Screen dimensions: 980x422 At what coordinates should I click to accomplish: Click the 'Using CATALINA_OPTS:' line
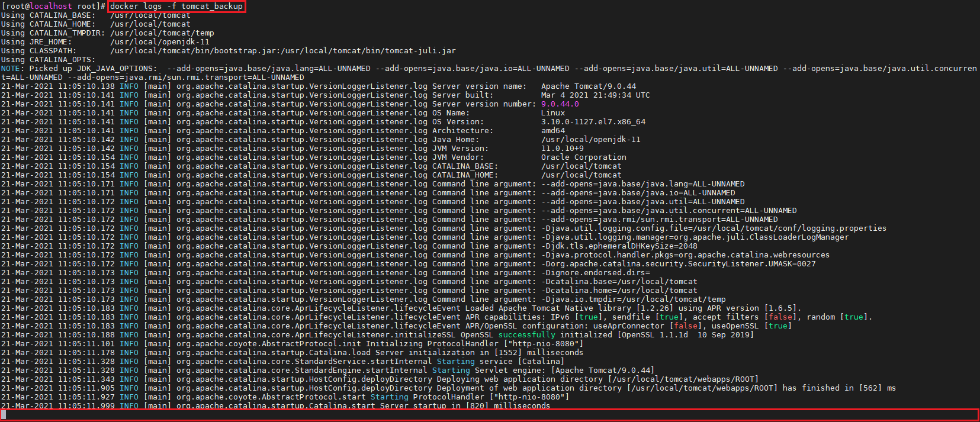pyautogui.click(x=48, y=59)
